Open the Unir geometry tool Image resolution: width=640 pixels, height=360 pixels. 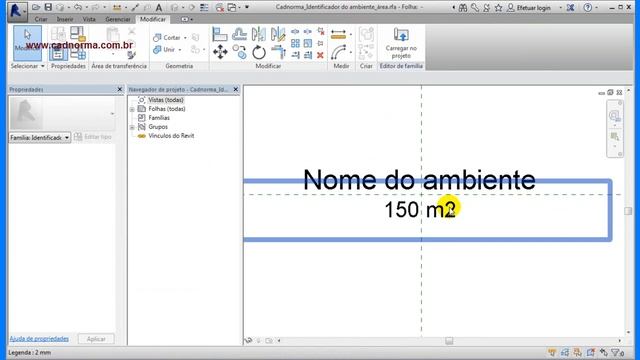click(x=164, y=50)
